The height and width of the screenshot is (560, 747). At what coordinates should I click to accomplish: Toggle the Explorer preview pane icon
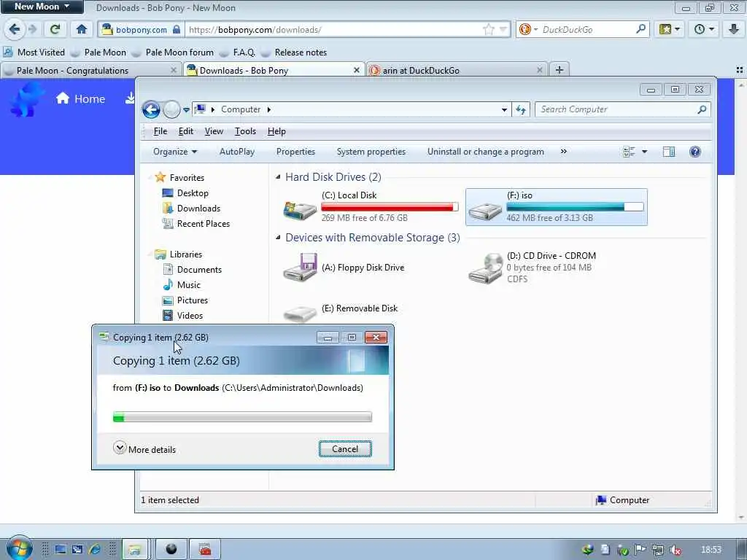(669, 152)
